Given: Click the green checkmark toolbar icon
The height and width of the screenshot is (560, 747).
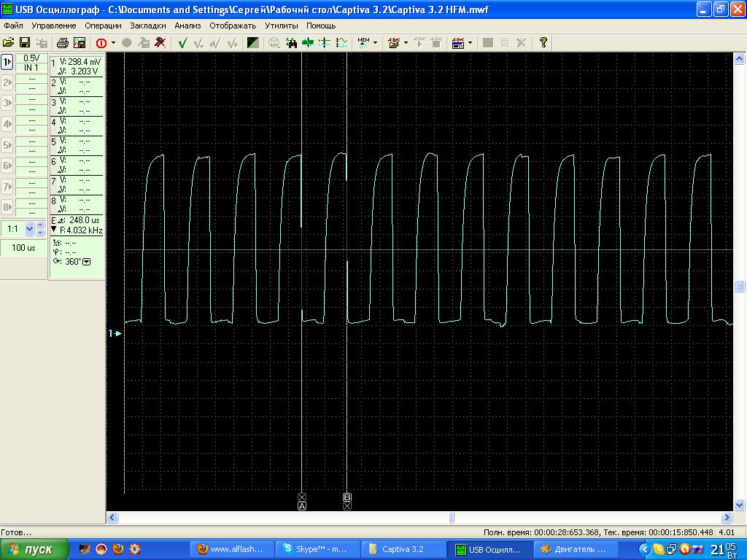Looking at the screenshot, I should click(182, 43).
